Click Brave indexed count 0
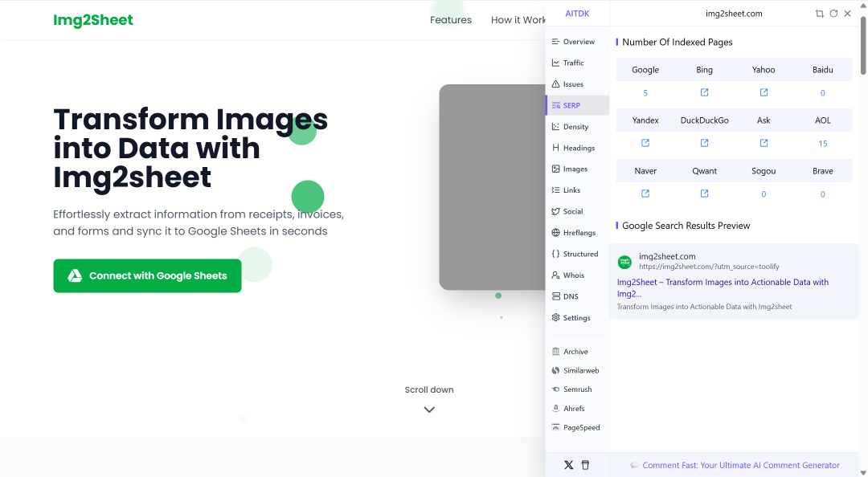868x477 pixels. 823,194
